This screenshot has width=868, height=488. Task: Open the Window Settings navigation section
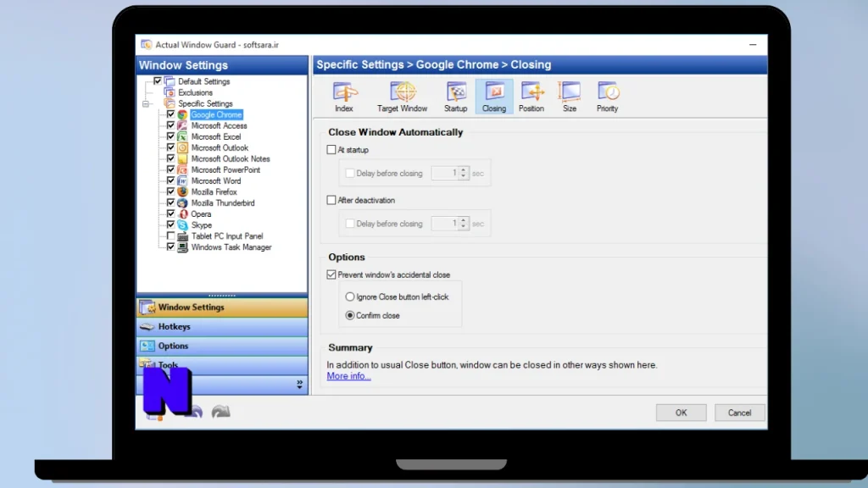222,307
